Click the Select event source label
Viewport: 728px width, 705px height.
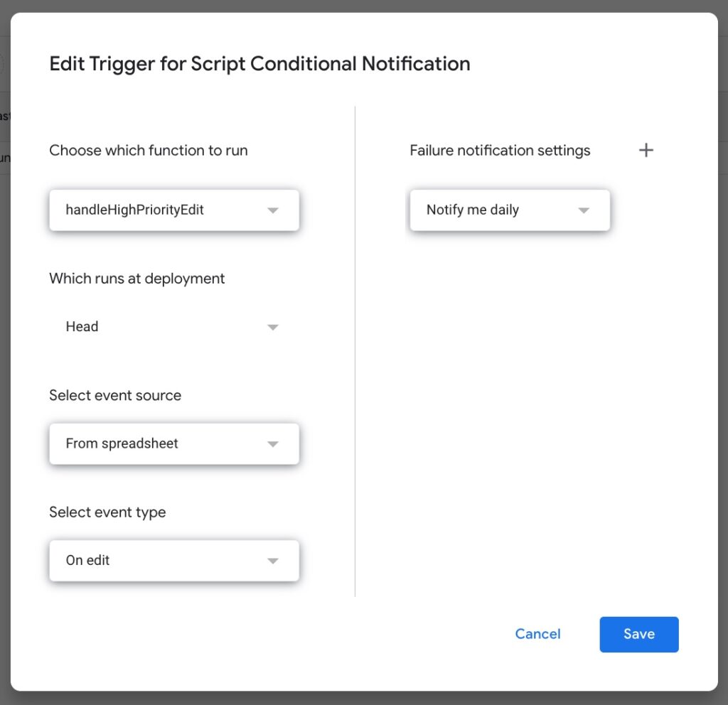click(x=115, y=395)
